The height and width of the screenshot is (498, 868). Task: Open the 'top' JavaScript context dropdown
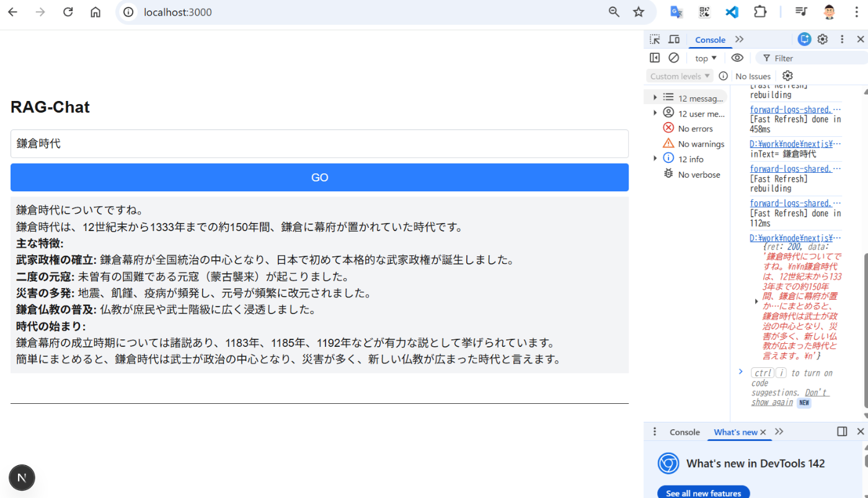point(706,58)
